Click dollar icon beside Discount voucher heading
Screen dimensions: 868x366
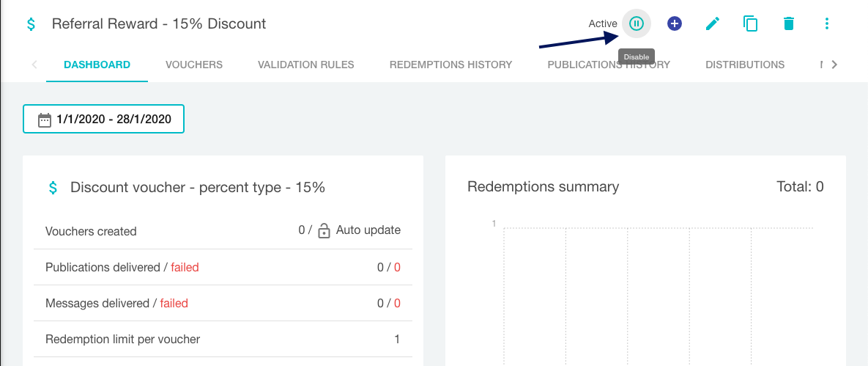tap(53, 188)
